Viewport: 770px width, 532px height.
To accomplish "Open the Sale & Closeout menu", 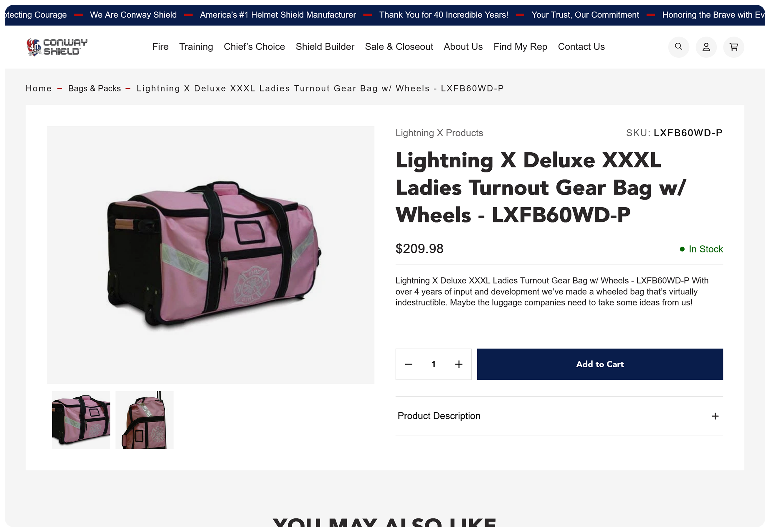I will click(399, 47).
